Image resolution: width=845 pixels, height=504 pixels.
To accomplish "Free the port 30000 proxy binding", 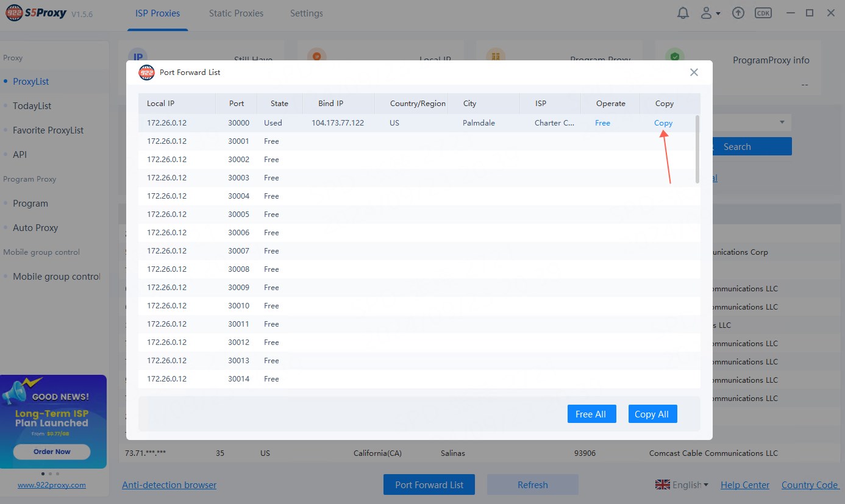I will click(602, 122).
